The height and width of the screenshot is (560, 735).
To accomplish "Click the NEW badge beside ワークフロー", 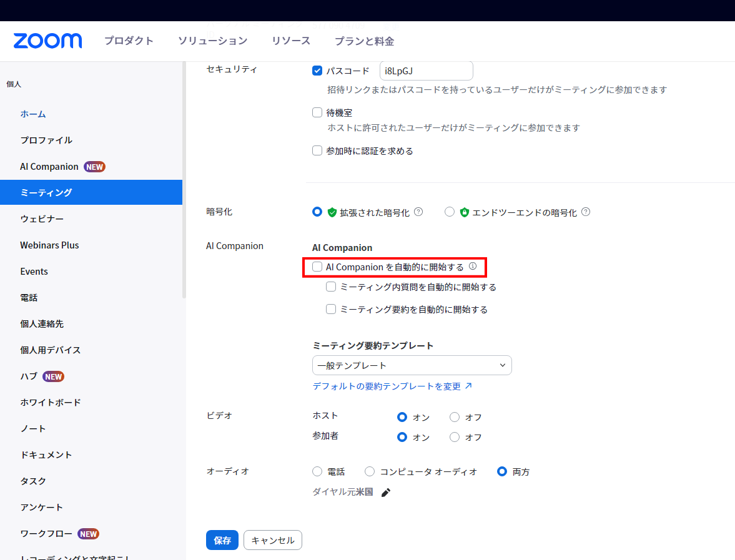I will (x=88, y=534).
